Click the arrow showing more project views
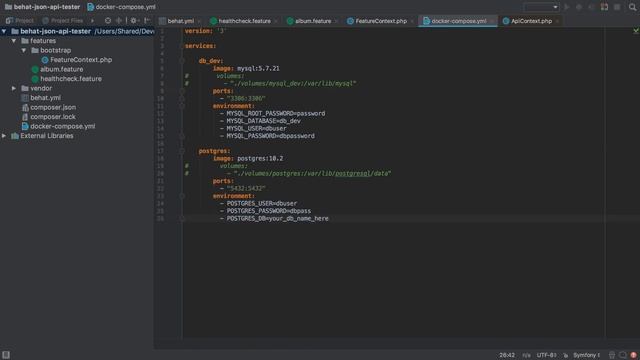Image resolution: width=640 pixels, height=360 pixels. (x=92, y=20)
